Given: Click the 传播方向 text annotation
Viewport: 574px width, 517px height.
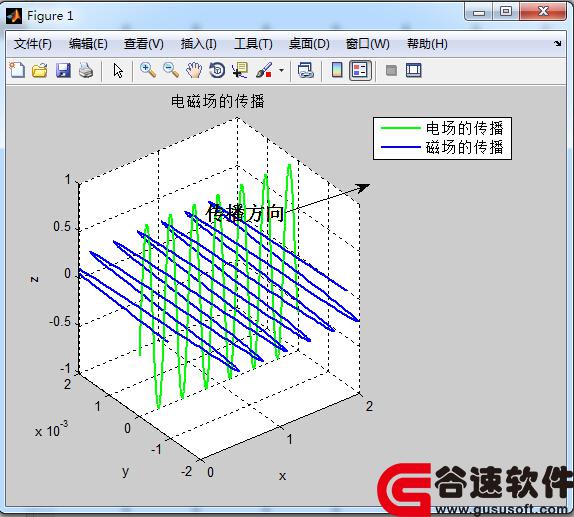Looking at the screenshot, I should click(245, 213).
